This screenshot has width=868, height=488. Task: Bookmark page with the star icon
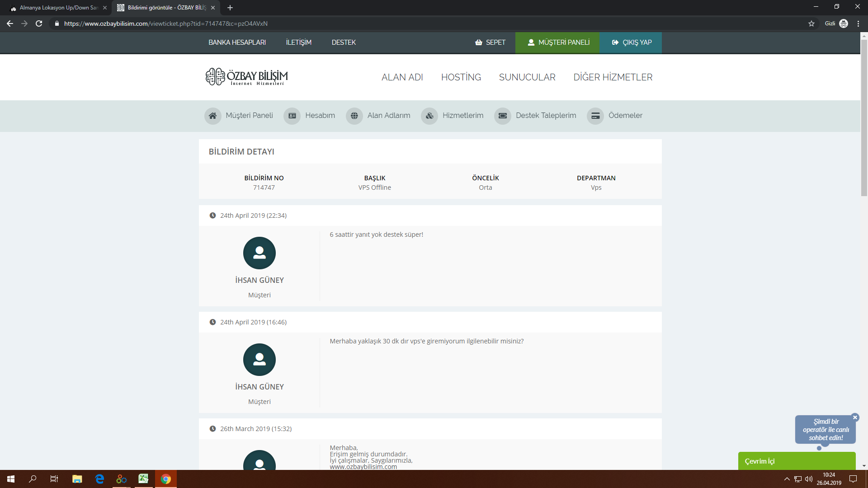pos(811,23)
